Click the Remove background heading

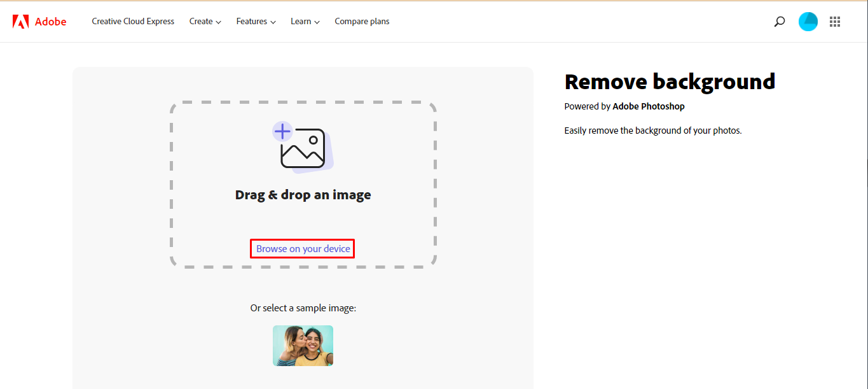pos(670,81)
